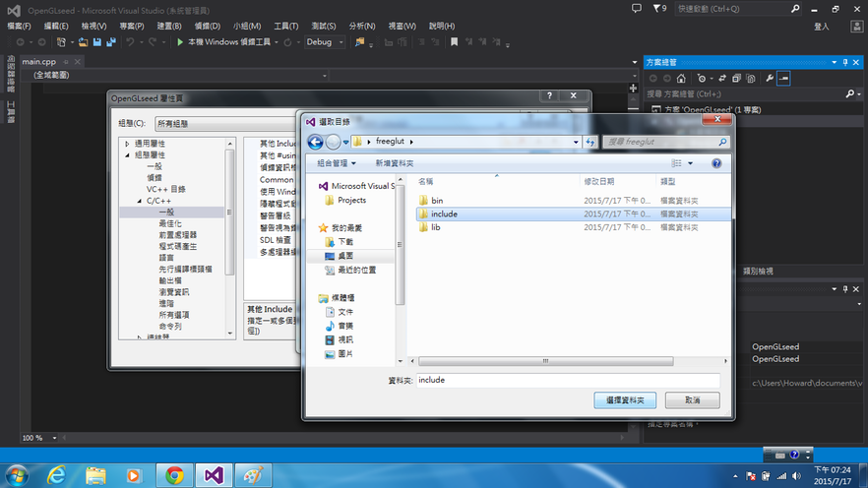Click Find in Files icon in toolbar
The width and height of the screenshot is (868, 488).
360,42
